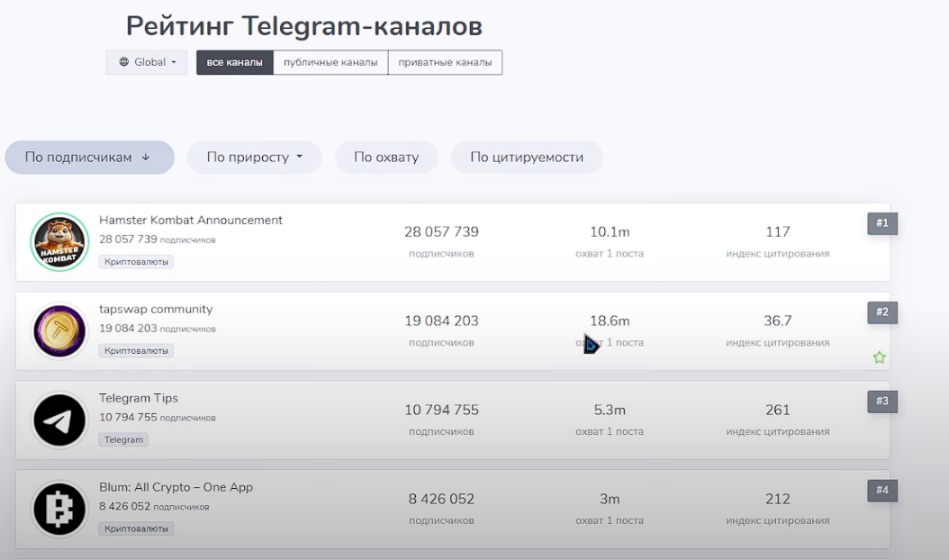Open Hamster Kombat channel avatar
The image size is (949, 560).
point(59,242)
